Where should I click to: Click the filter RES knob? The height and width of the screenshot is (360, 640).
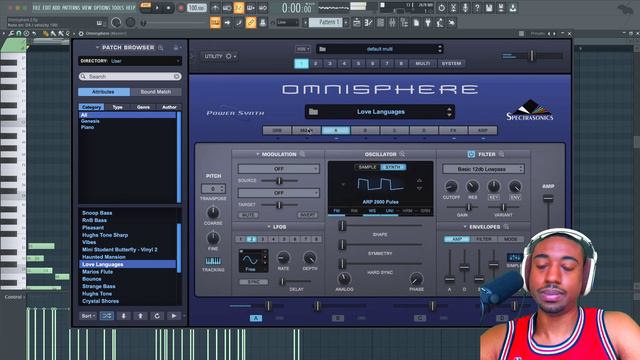(x=472, y=187)
